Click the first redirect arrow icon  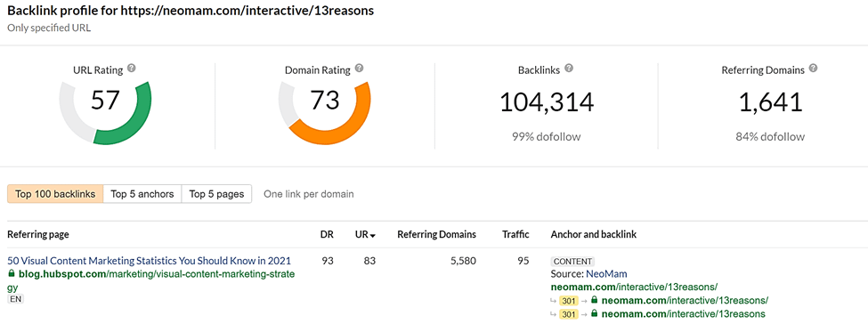554,301
